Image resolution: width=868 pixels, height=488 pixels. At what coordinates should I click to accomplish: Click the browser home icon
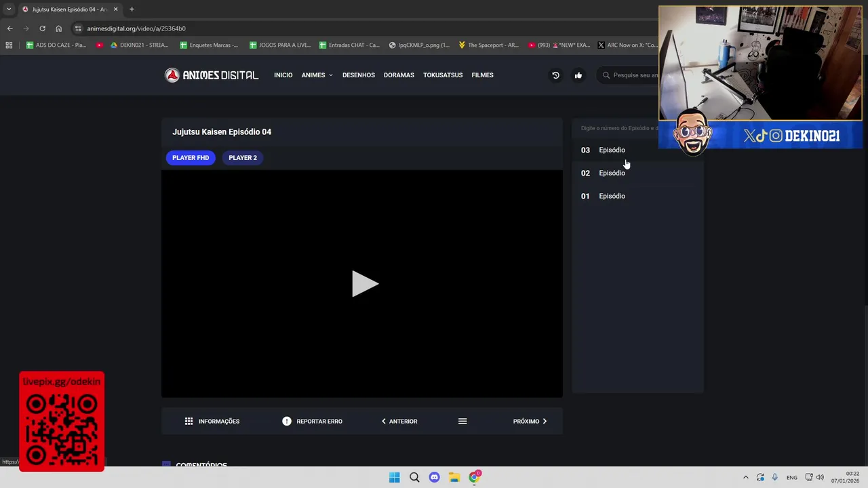tap(58, 28)
